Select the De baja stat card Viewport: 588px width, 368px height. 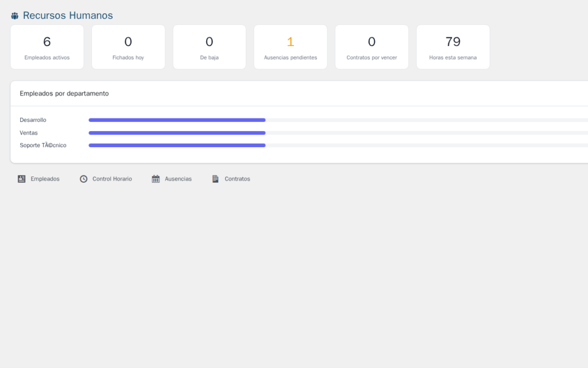pyautogui.click(x=209, y=47)
